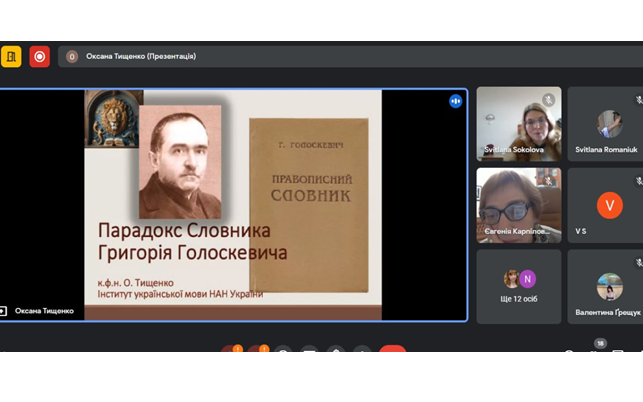Click muted mic icon on V S tile
Image resolution: width=643 pixels, height=402 pixels.
pyautogui.click(x=638, y=181)
